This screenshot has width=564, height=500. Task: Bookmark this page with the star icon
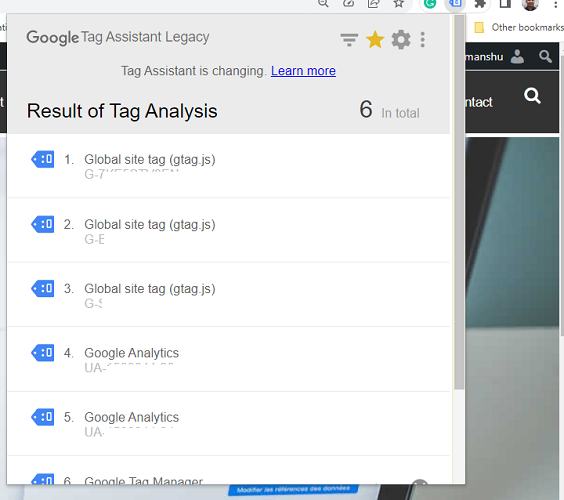pos(399,4)
